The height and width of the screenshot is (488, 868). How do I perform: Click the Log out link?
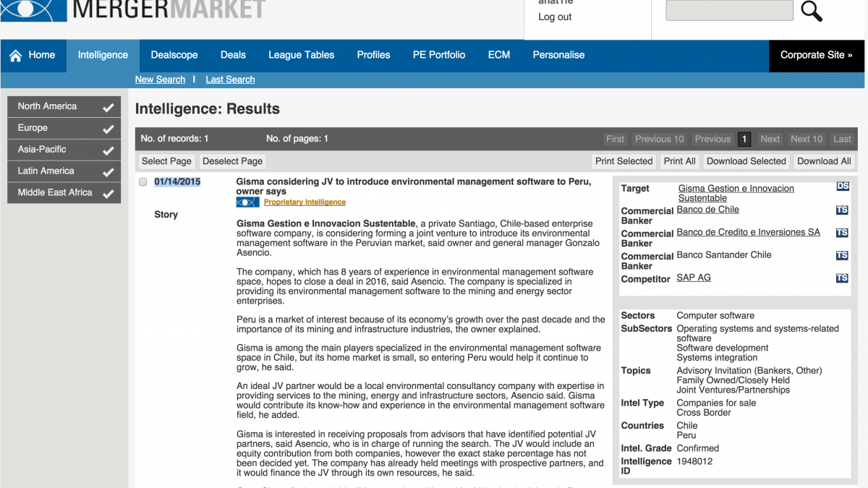pos(555,17)
